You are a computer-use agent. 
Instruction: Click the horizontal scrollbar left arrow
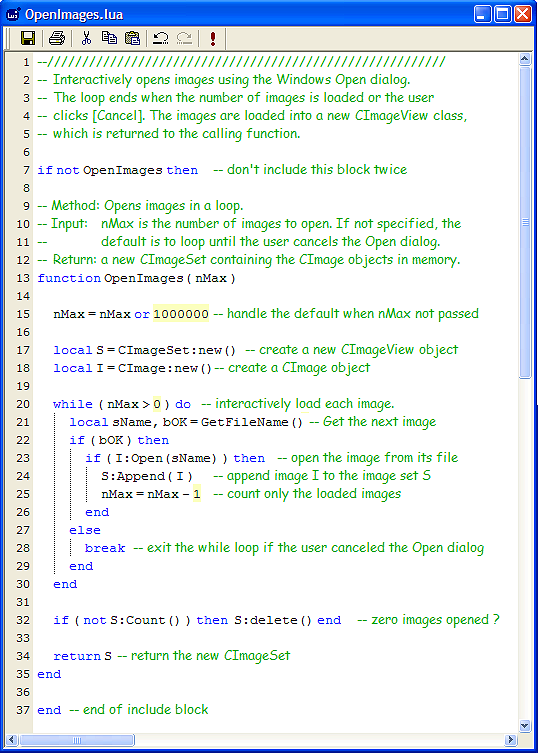[13, 740]
